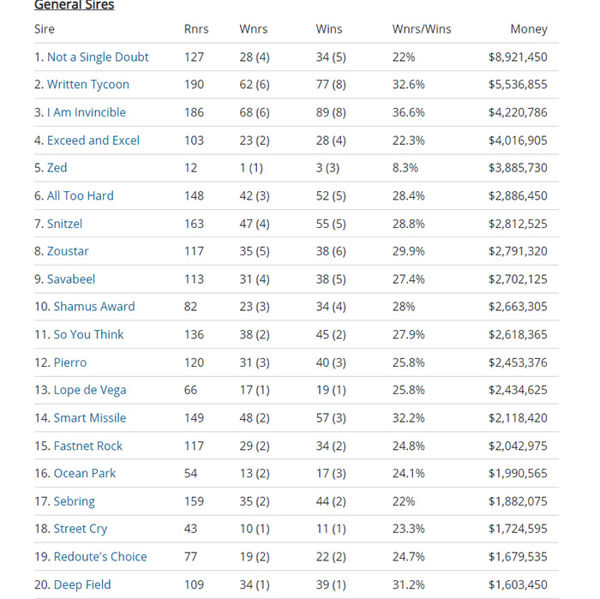The height and width of the screenshot is (599, 600).
Task: Open the Ocean Park sire page
Action: pyautogui.click(x=84, y=473)
